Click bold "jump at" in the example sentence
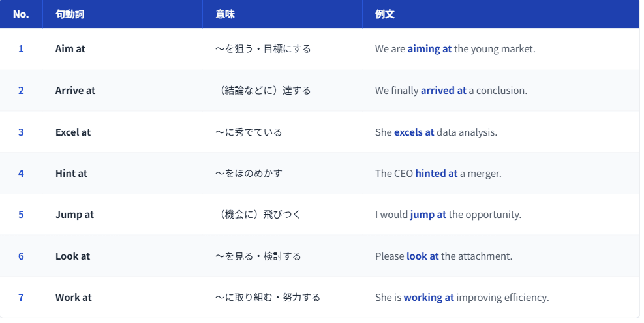Viewport: 644px width, 323px height. [428, 215]
